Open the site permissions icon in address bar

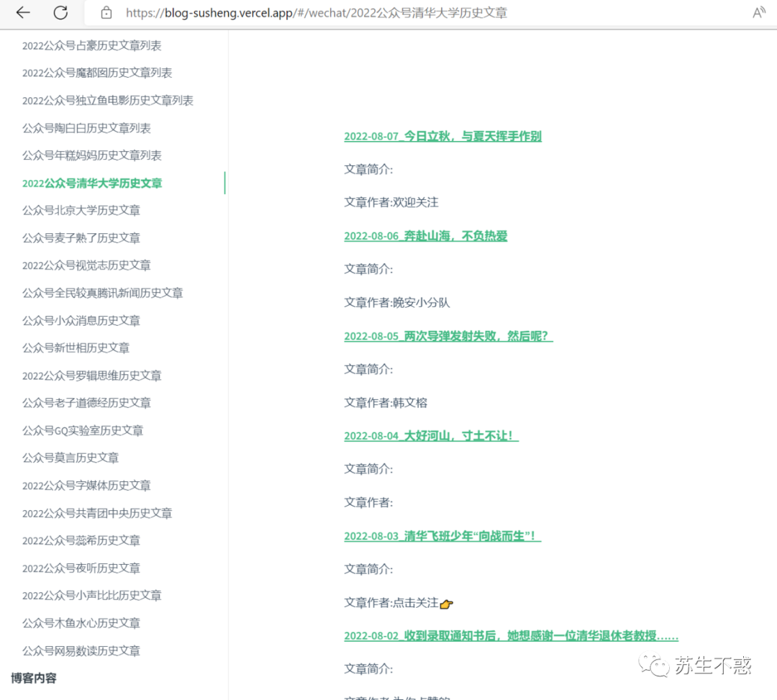(x=106, y=13)
